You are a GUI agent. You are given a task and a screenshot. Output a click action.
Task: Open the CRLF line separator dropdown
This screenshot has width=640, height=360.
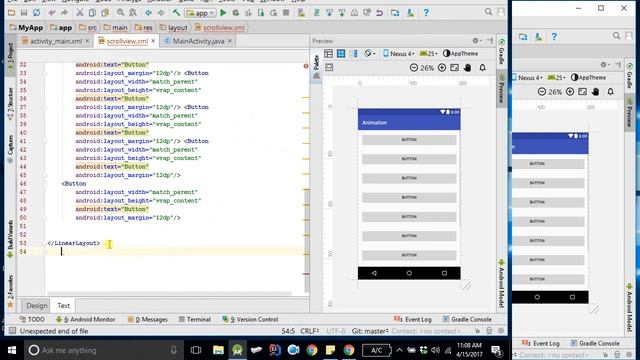pyautogui.click(x=310, y=331)
